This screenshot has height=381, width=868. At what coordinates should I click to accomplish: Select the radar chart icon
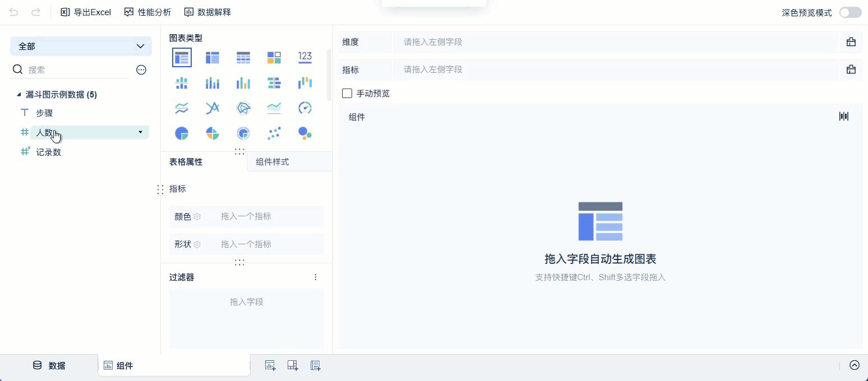243,108
